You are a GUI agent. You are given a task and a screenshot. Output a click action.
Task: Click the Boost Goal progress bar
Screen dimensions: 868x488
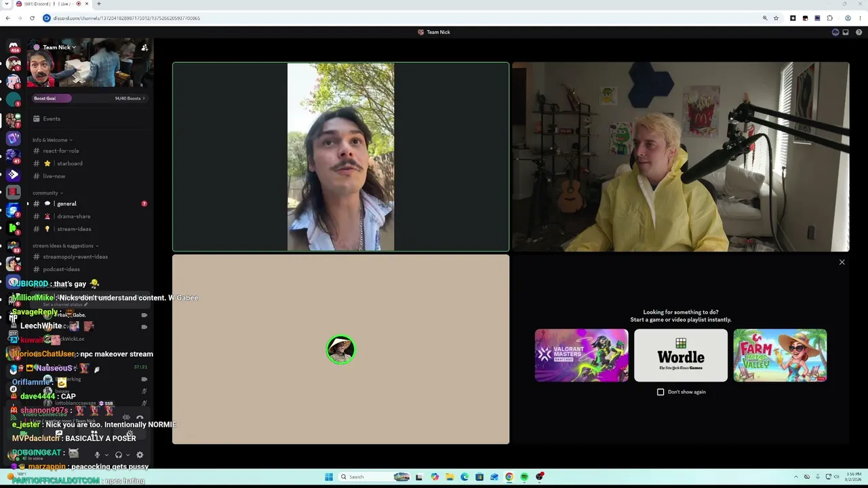pyautogui.click(x=89, y=98)
